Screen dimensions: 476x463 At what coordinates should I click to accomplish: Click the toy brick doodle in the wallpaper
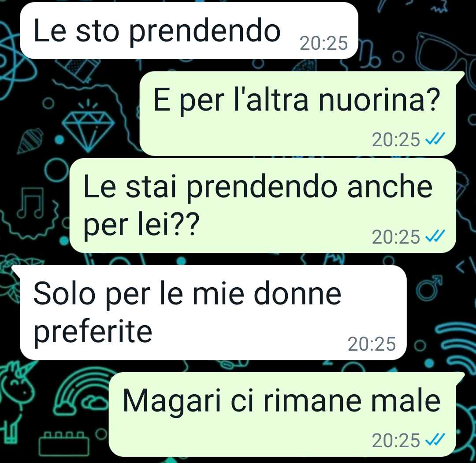point(64,443)
